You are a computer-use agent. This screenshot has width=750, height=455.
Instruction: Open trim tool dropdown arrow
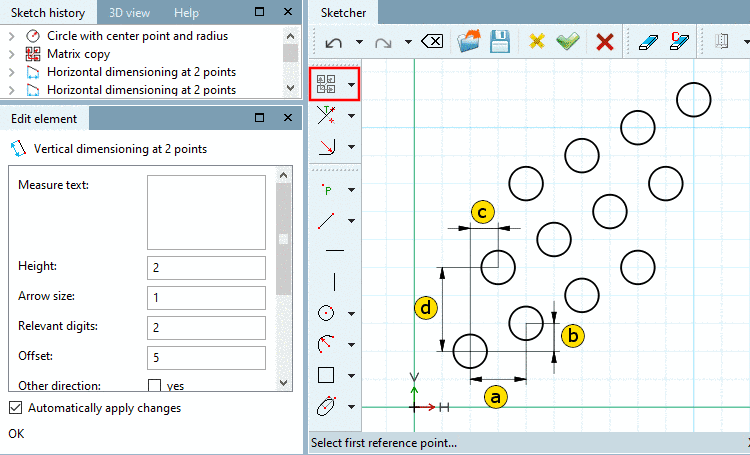352,116
